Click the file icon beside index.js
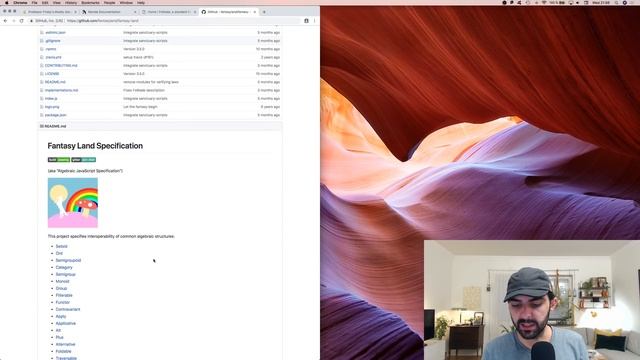This screenshot has width=640, height=360. 42,98
